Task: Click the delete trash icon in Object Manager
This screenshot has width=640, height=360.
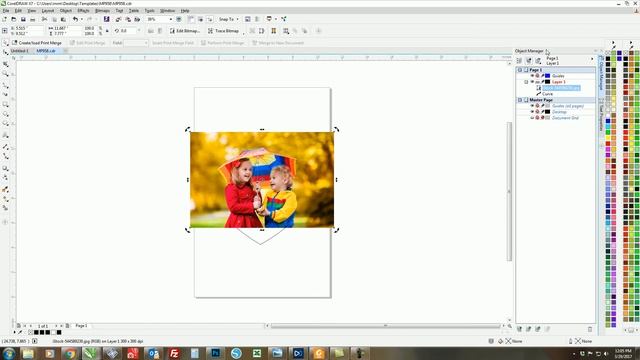Action: coord(590,329)
